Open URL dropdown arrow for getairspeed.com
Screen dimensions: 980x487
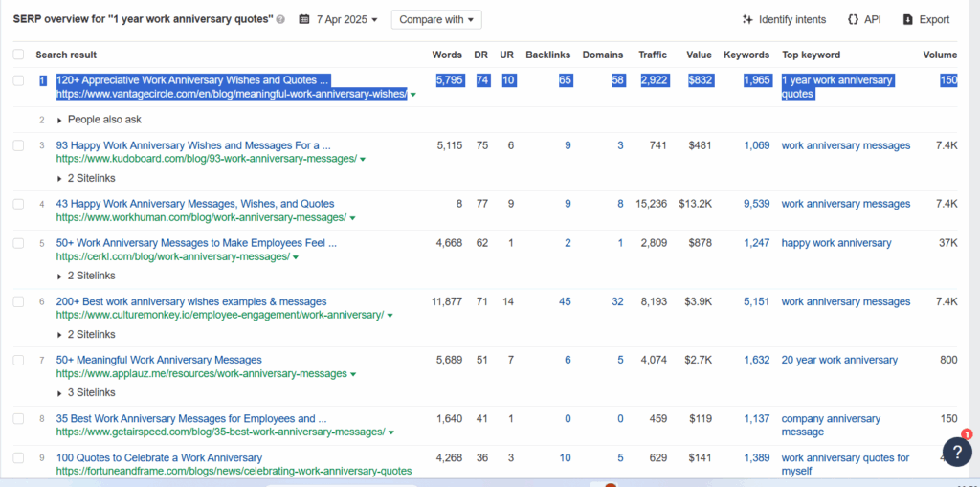391,432
